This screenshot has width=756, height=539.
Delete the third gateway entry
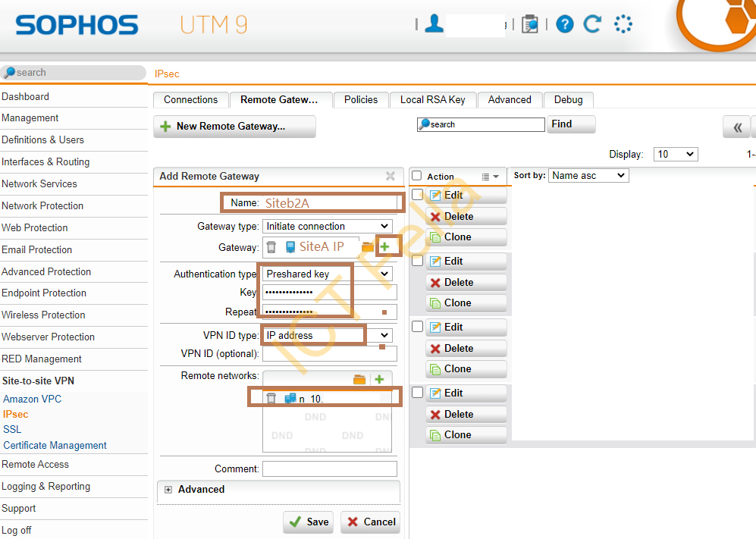point(466,349)
